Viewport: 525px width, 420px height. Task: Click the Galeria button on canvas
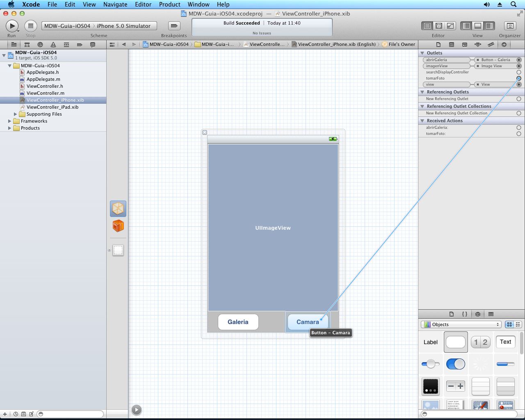[x=238, y=322]
